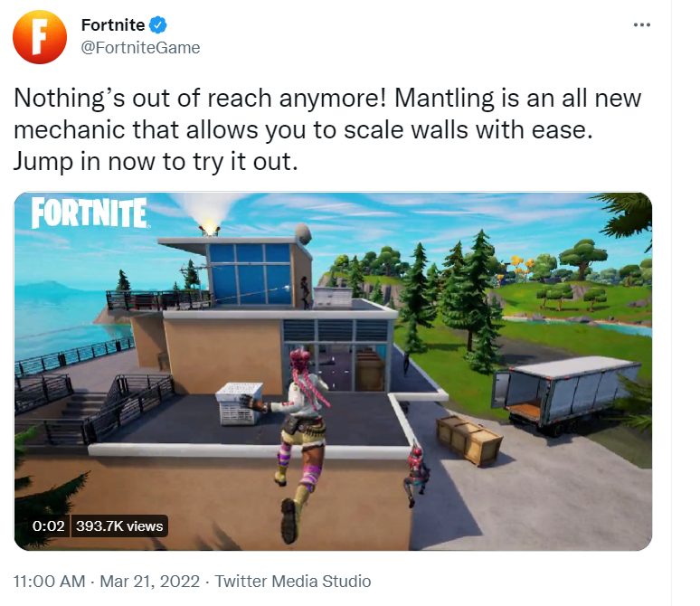
Task: Click the blue glass windows on upper floor
Action: [x=250, y=274]
